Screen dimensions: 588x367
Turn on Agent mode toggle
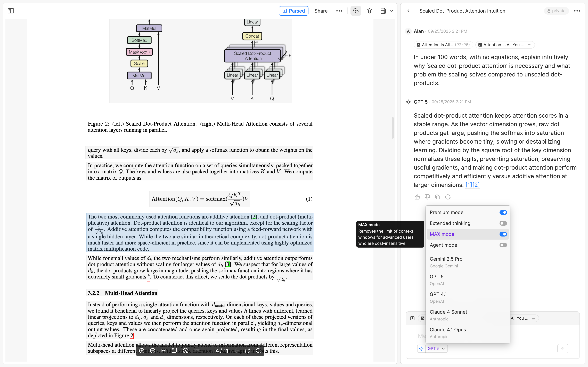(x=503, y=245)
